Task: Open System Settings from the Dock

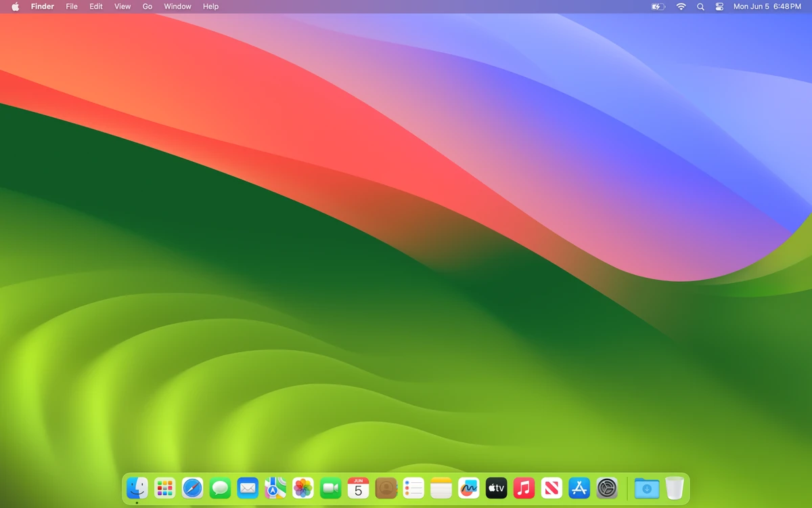Action: point(607,488)
